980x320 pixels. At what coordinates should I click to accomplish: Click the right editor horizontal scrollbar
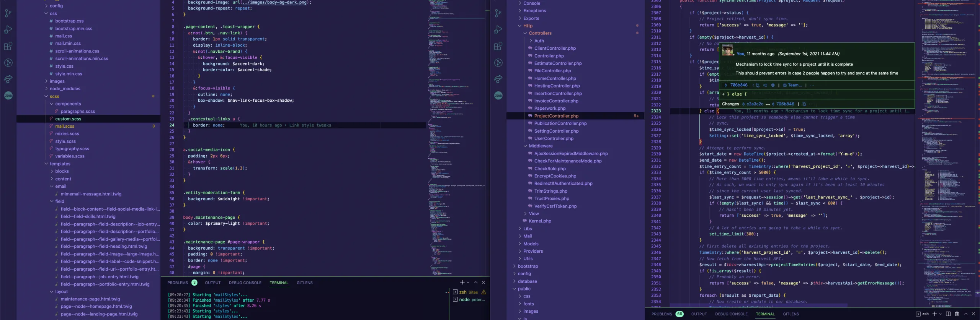point(758,305)
